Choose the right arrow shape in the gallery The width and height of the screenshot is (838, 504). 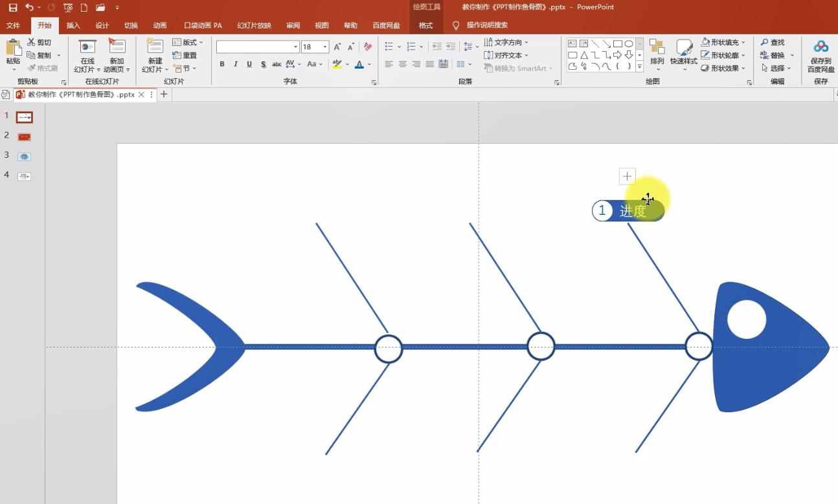617,55
